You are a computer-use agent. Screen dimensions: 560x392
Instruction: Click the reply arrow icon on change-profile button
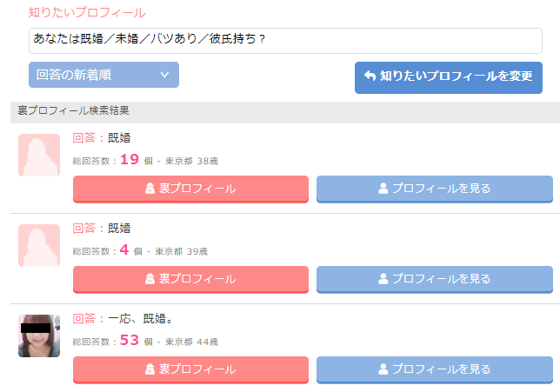(370, 76)
